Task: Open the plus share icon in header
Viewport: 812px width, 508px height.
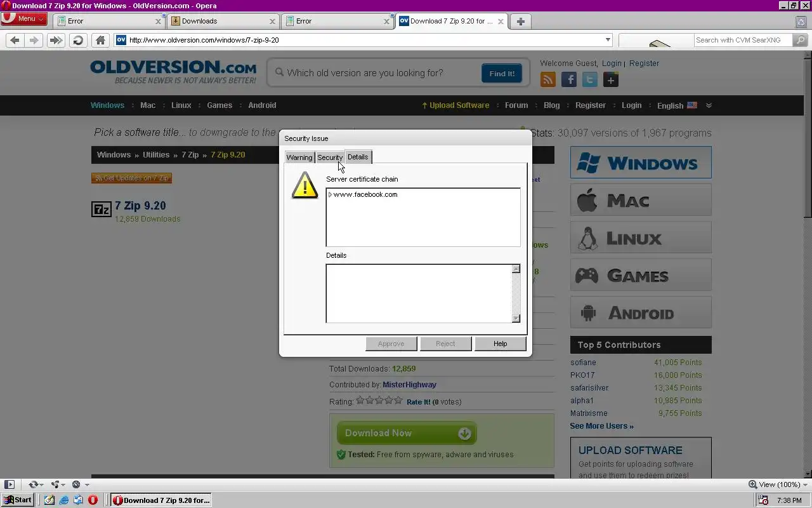Action: 611,79
